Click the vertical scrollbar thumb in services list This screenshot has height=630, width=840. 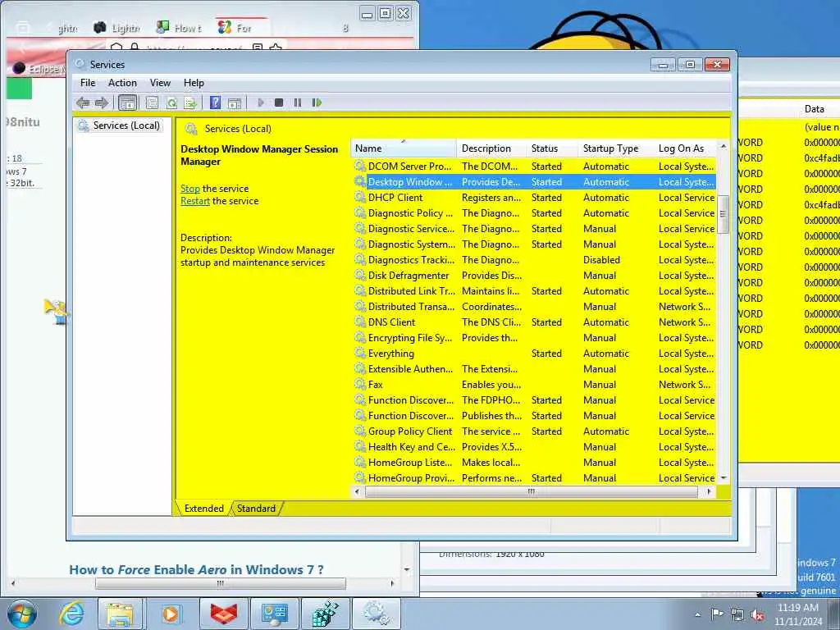724,214
